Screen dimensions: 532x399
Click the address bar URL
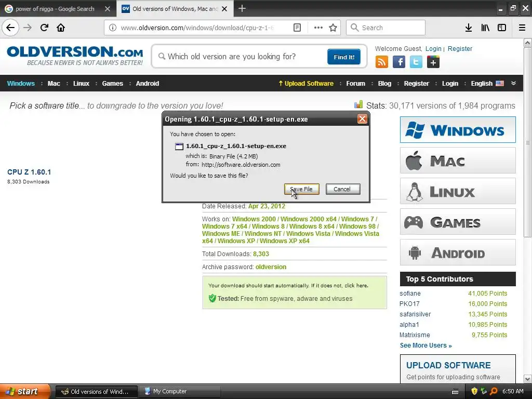click(197, 28)
